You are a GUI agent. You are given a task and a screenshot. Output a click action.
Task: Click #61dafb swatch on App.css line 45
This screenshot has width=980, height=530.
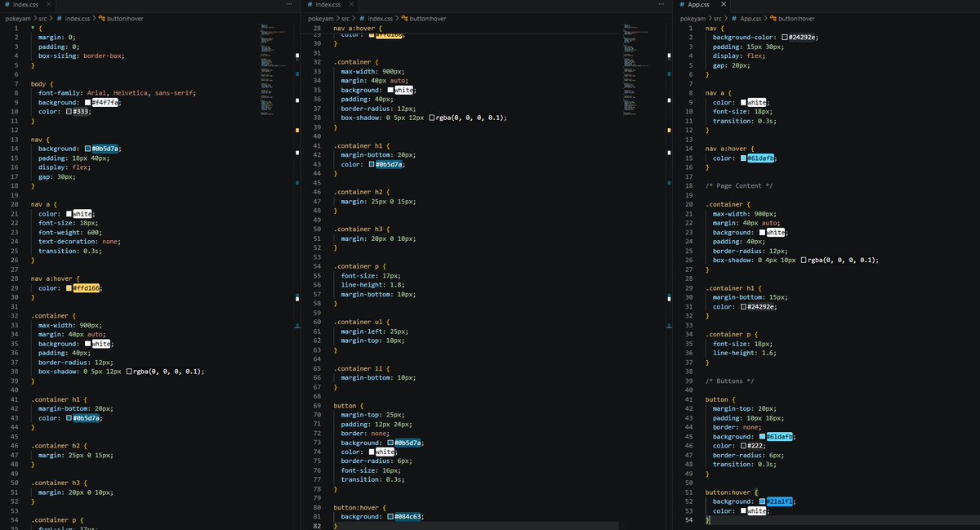763,437
